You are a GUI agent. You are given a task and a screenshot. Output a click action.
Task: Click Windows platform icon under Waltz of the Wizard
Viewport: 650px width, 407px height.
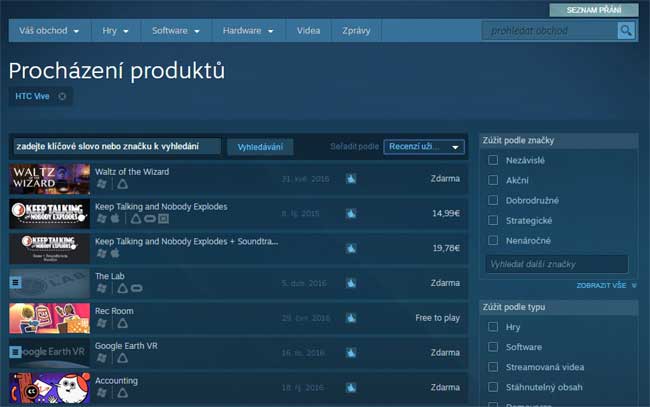pyautogui.click(x=101, y=184)
